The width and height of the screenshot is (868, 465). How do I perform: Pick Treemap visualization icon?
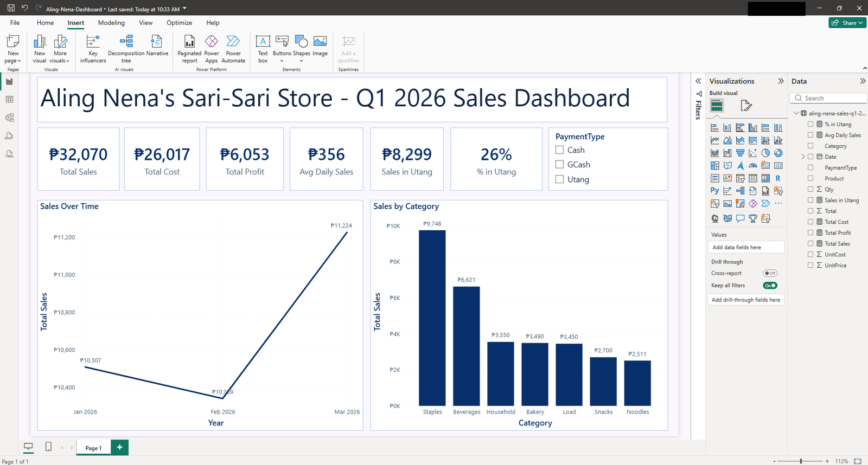(x=714, y=165)
